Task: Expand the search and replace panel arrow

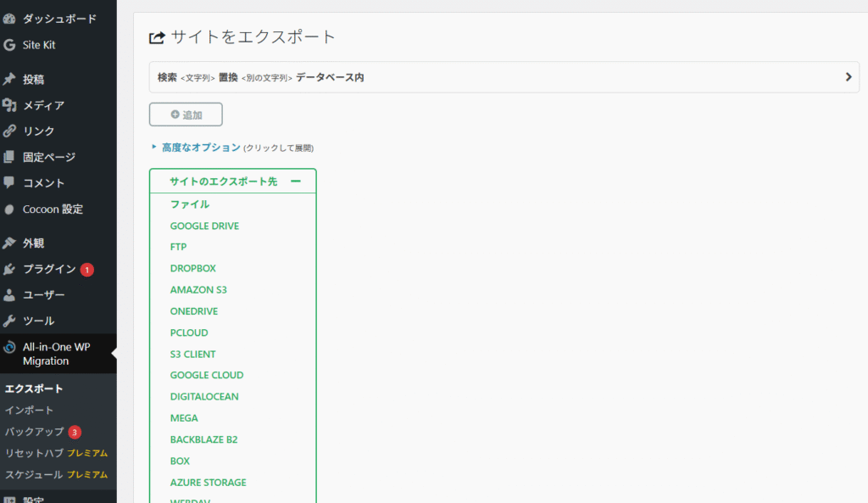Action: (x=848, y=77)
